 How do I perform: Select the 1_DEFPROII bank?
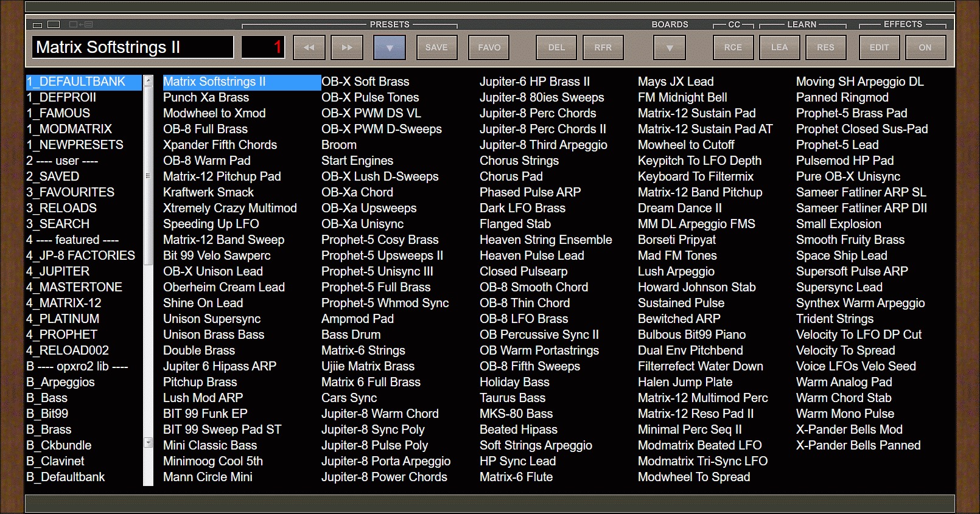tap(61, 97)
